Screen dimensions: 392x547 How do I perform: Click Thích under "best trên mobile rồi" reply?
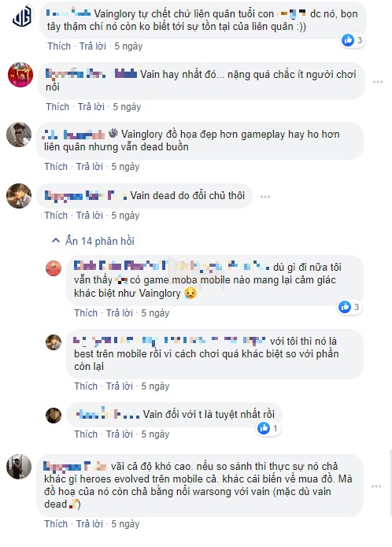86,386
